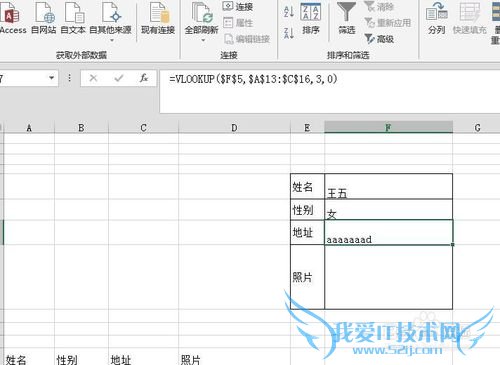Screen dimensions: 500x365
Task: Click the 地址 label in column E
Action: click(303, 232)
